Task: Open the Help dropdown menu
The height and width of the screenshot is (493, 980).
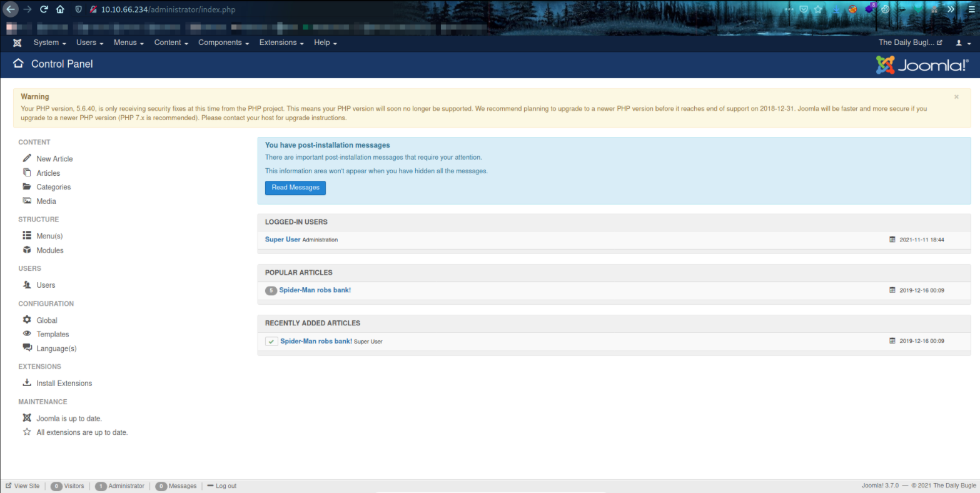Action: pyautogui.click(x=325, y=43)
